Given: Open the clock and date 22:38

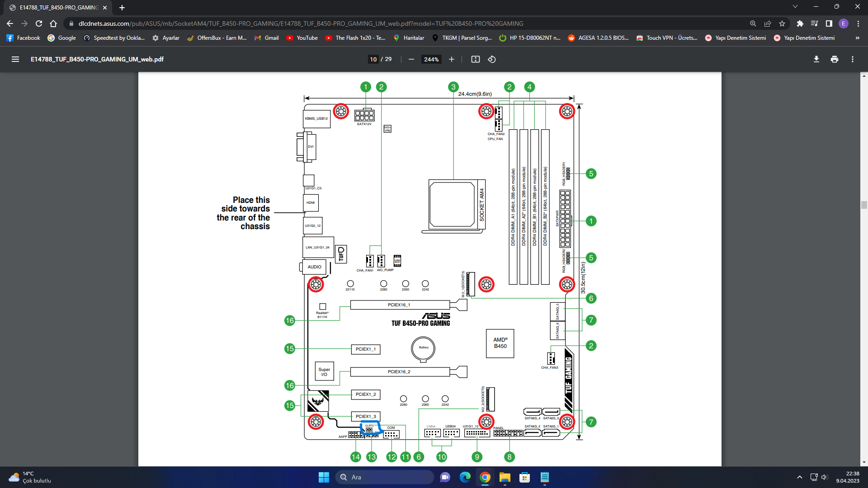Looking at the screenshot, I should [848, 477].
